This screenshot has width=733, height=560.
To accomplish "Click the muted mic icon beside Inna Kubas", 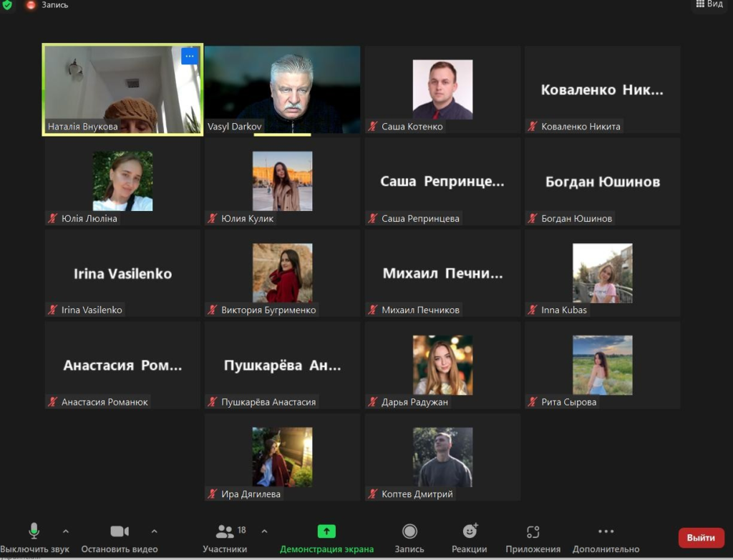I will pyautogui.click(x=533, y=310).
